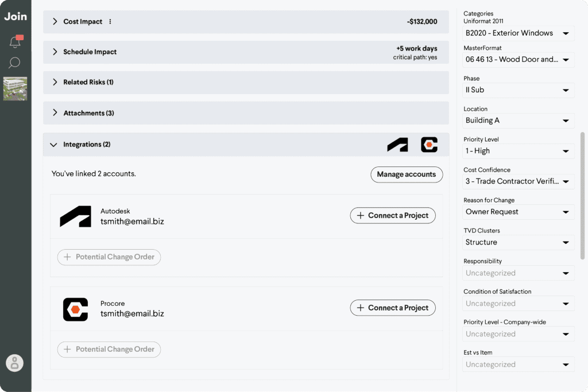Click Connect a Project for Procore

(x=393, y=308)
